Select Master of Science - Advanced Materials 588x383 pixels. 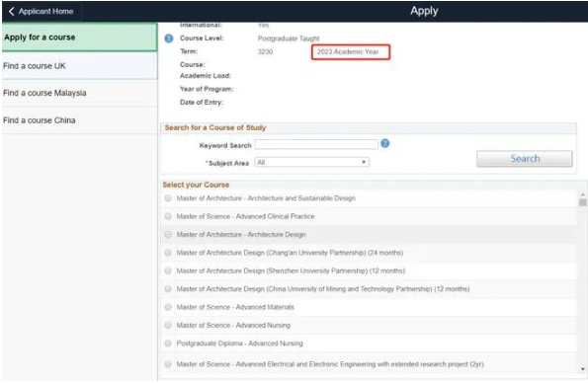(168, 307)
